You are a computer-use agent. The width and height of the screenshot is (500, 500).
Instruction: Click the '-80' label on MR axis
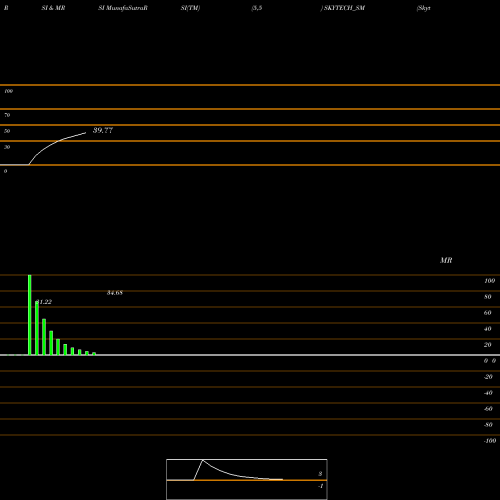coord(488,425)
